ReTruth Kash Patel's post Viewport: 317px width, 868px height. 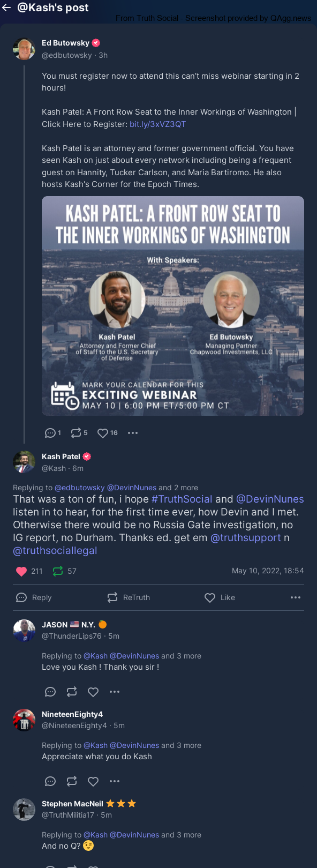pos(129,597)
